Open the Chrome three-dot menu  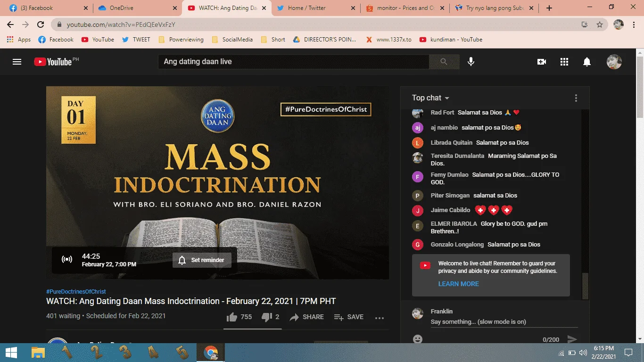[x=634, y=25]
